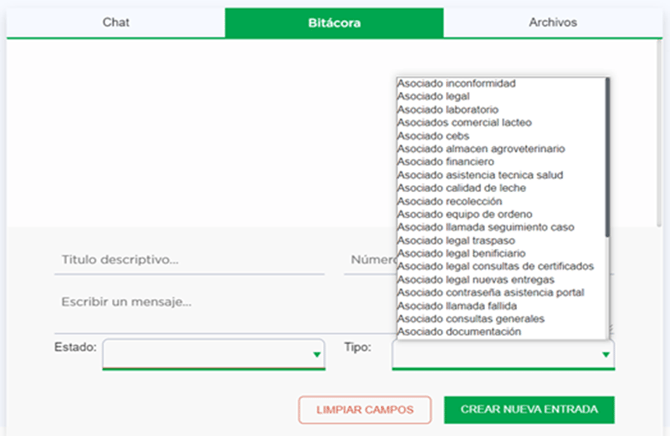
Task: Click the Limpiar Campos button
Action: click(x=364, y=410)
